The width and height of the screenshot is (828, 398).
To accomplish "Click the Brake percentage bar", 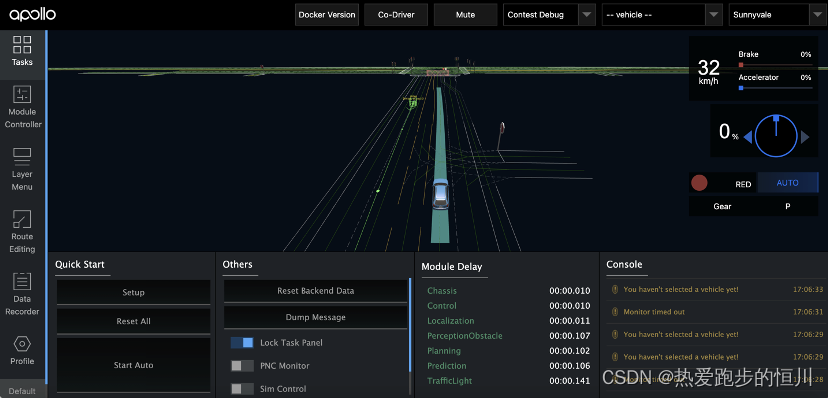I will (x=775, y=65).
